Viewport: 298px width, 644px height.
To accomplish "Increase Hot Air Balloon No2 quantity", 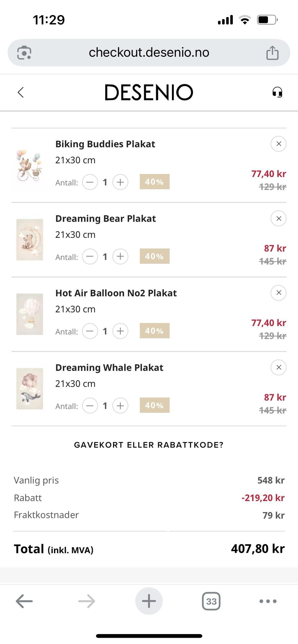I will 120,331.
